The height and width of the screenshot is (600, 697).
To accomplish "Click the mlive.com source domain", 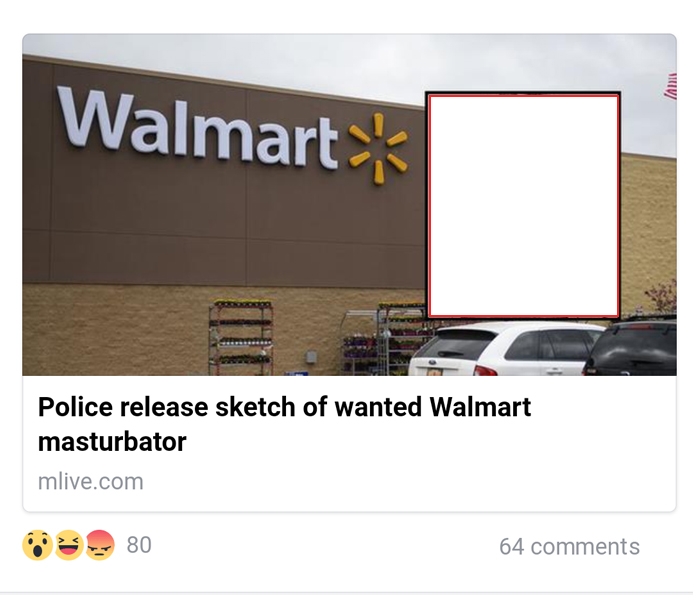I will tap(91, 482).
